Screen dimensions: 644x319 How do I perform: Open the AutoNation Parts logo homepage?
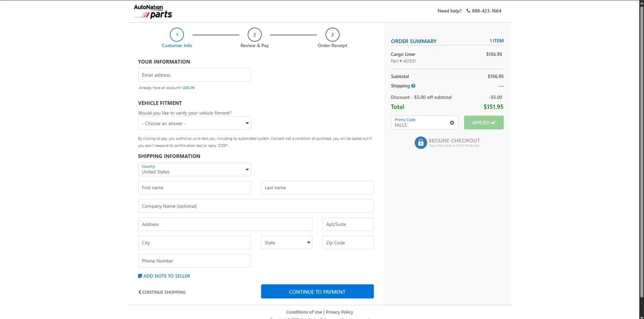(x=153, y=12)
